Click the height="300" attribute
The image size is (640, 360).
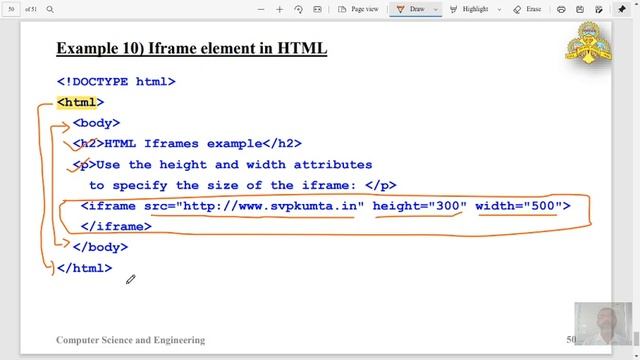420,206
